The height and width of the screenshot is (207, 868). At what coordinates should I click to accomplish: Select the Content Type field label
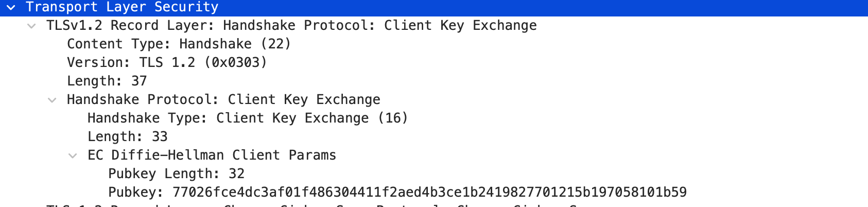[118, 44]
